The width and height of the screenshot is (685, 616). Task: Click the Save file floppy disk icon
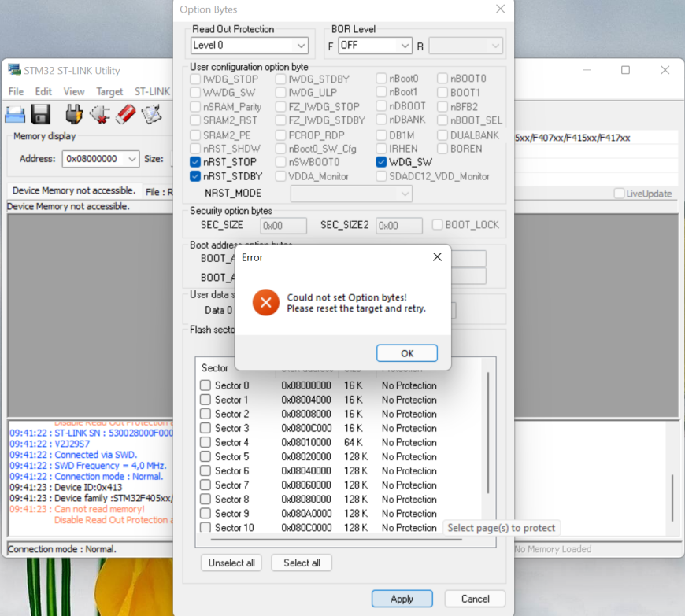40,114
